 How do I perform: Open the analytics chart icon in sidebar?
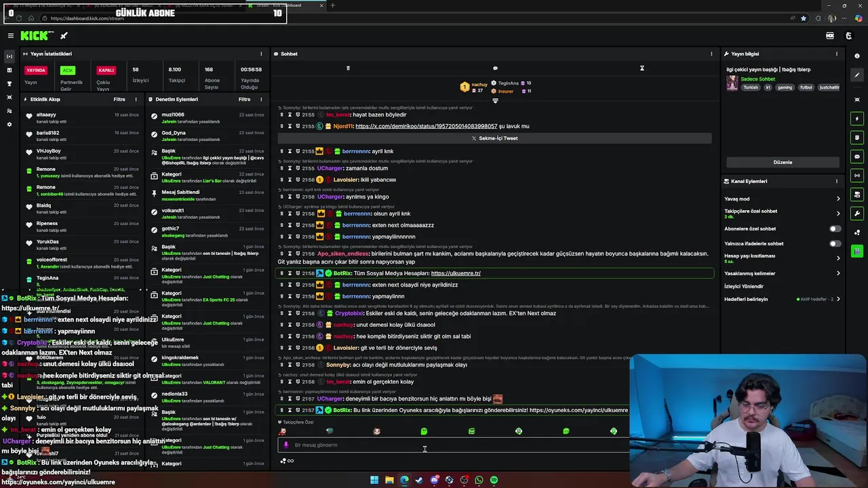[9, 70]
